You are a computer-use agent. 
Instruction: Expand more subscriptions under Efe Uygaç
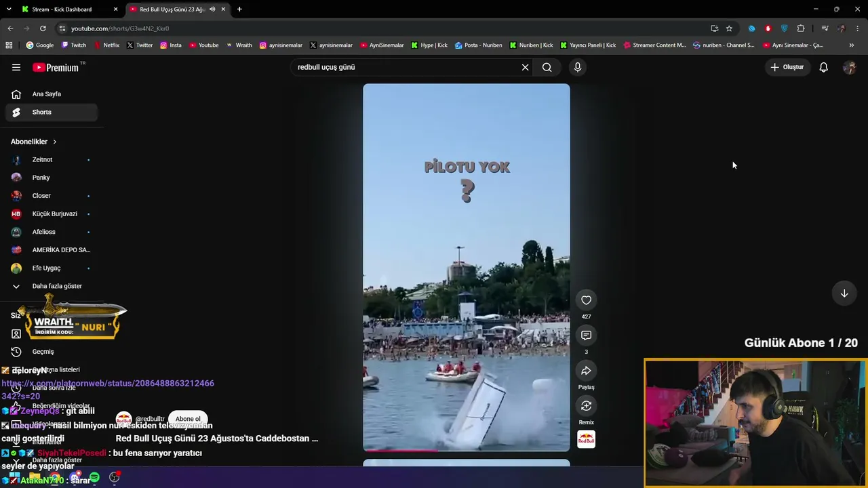point(52,286)
